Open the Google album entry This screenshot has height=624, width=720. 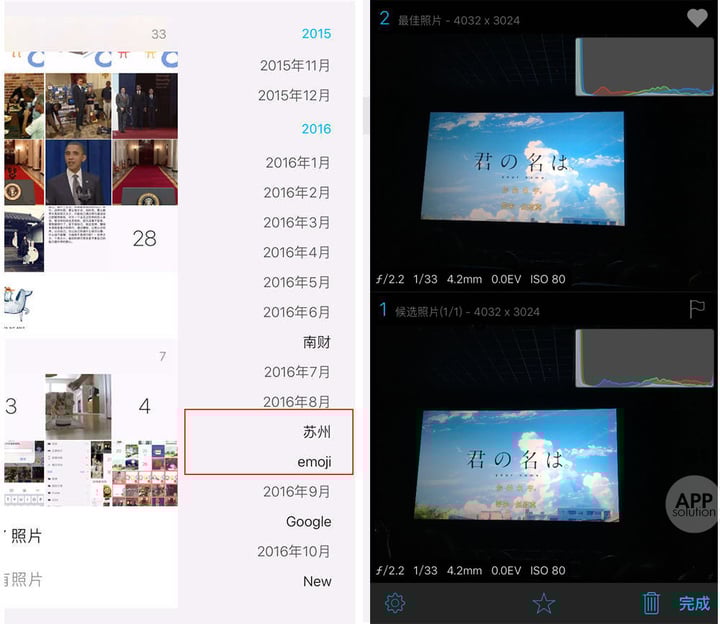(309, 522)
